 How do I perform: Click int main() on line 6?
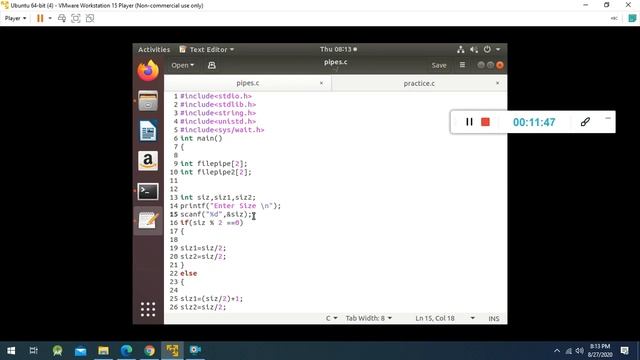[201, 138]
